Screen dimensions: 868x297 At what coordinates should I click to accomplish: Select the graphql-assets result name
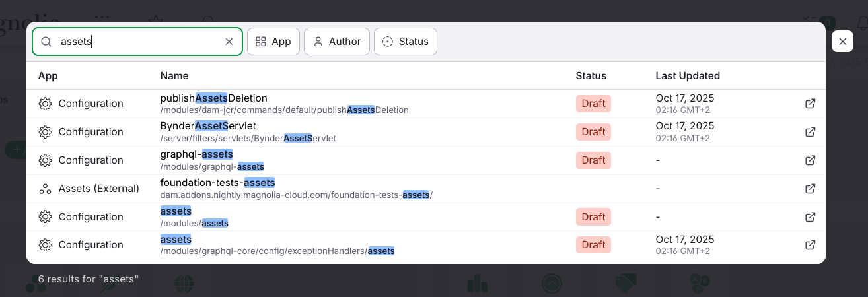pos(196,154)
